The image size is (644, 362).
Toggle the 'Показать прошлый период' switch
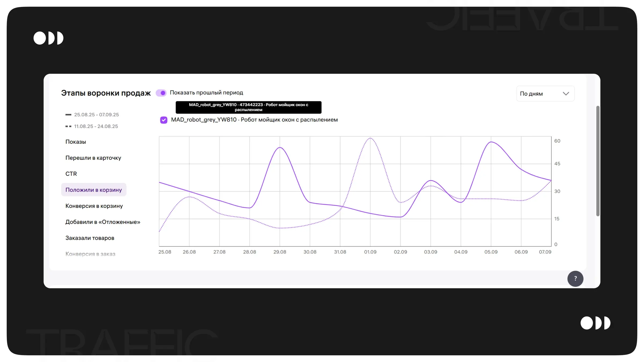[161, 93]
